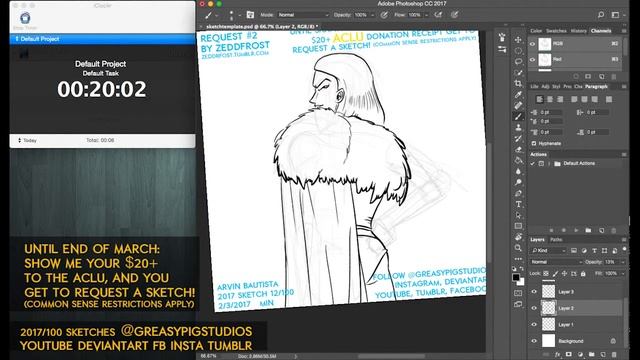
Task: Select the Move tool
Action: point(518,40)
